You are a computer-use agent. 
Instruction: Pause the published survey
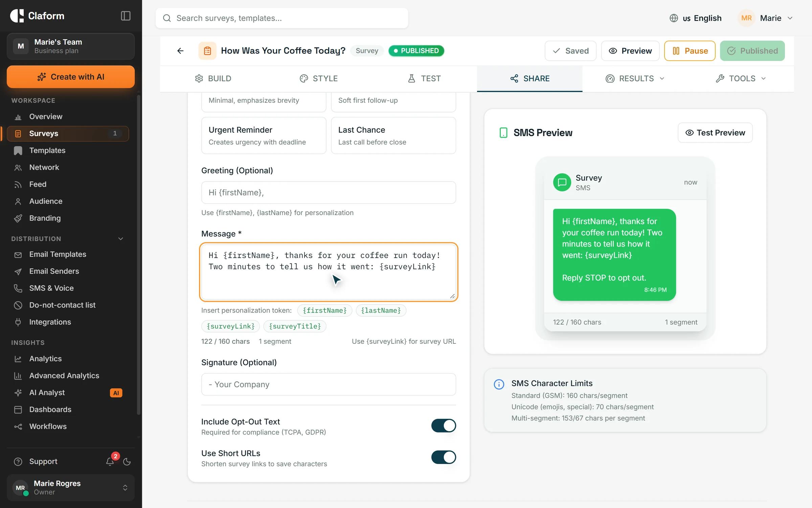690,51
